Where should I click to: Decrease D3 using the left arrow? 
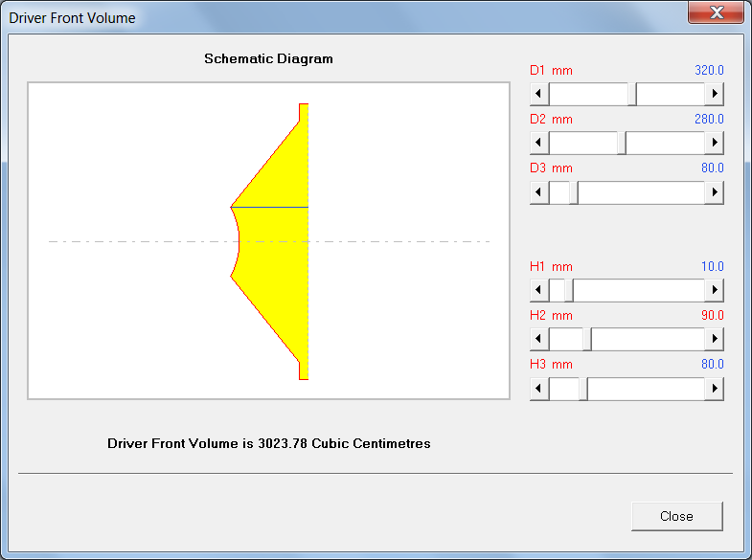(539, 192)
